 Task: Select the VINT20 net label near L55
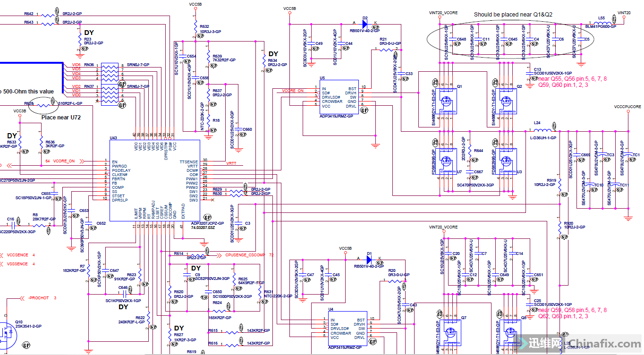(x=624, y=13)
